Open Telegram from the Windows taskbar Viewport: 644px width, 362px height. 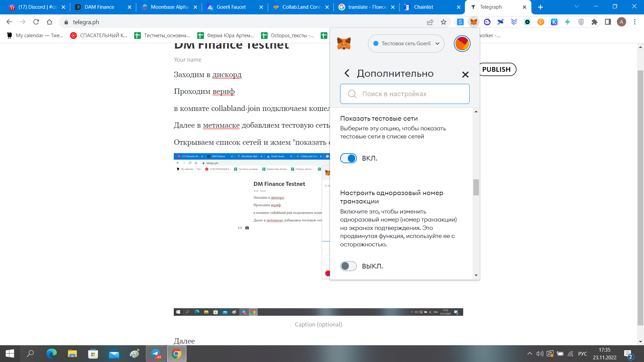(156, 354)
